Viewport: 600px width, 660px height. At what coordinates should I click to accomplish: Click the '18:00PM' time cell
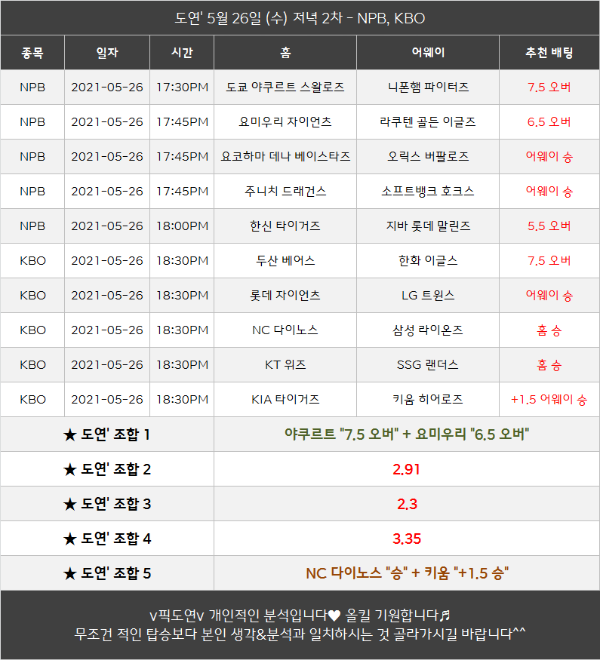[x=182, y=226]
